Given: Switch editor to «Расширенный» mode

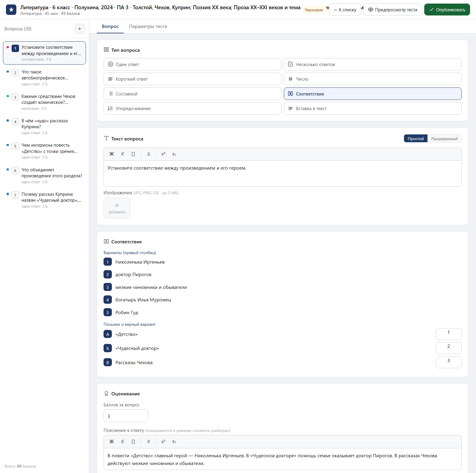Looking at the screenshot, I should click(444, 139).
